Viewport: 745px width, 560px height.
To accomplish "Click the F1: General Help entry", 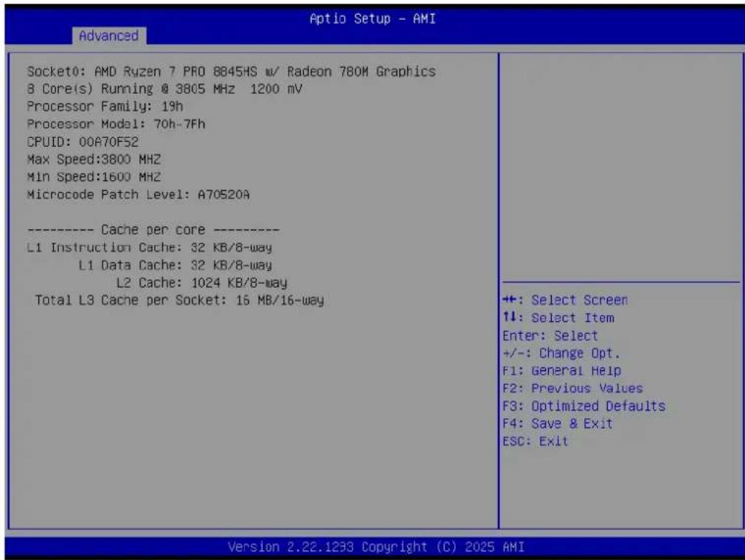I will 561,371.
